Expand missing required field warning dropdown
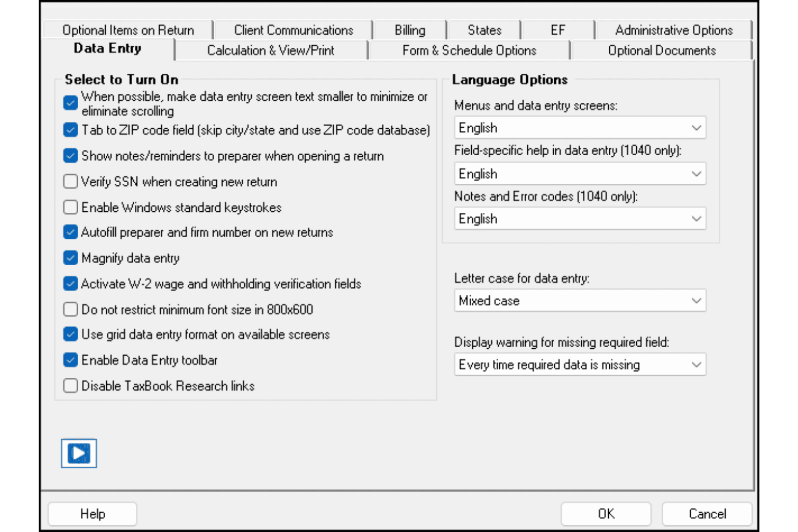Viewport: 798px width, 532px height. 580,365
